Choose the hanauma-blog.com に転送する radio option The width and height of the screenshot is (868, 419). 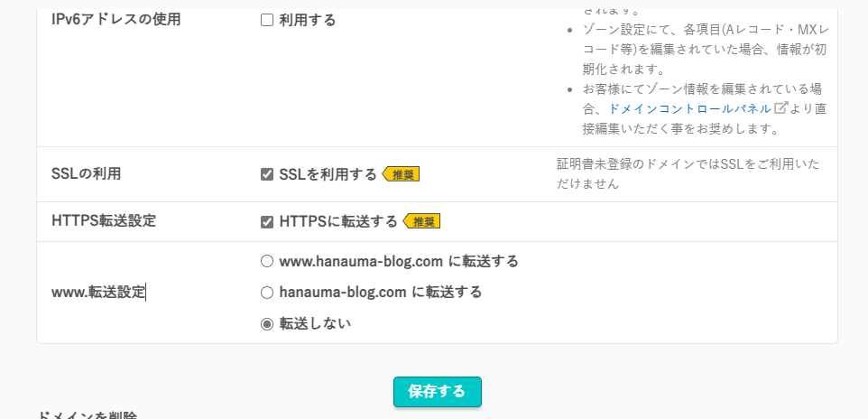267,292
